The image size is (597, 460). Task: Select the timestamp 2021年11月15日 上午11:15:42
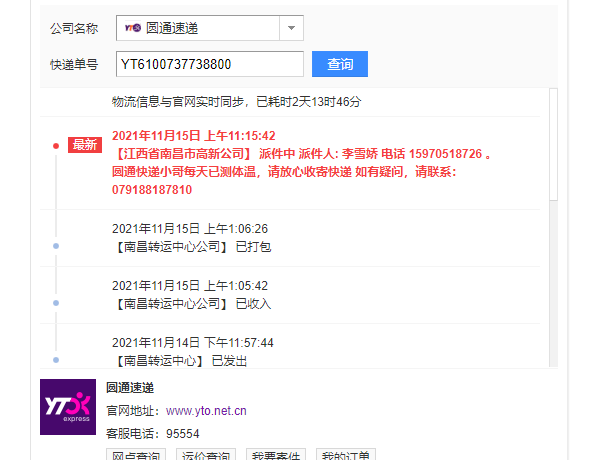pos(193,136)
